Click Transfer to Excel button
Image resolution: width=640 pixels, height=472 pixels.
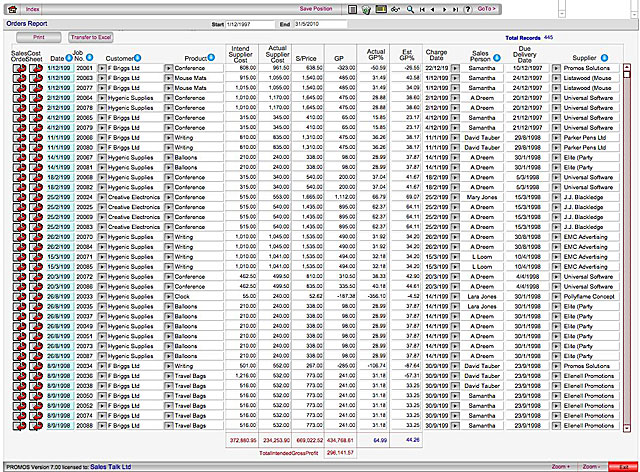(91, 38)
